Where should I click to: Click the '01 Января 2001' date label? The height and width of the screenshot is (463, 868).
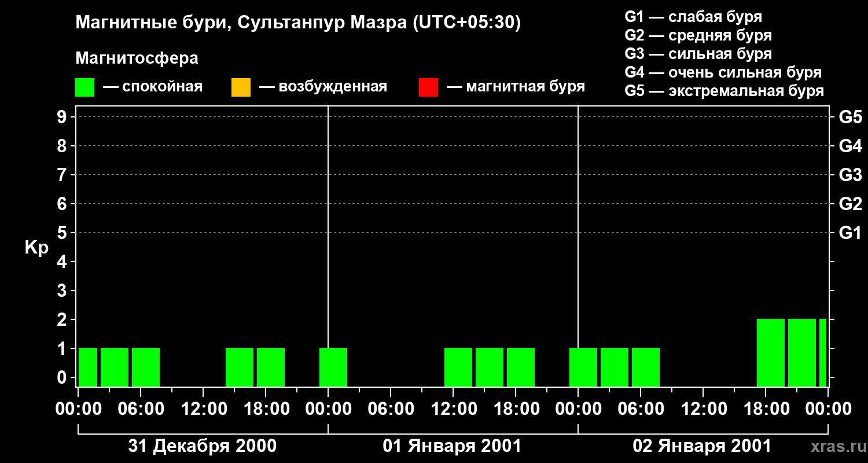coord(453,446)
